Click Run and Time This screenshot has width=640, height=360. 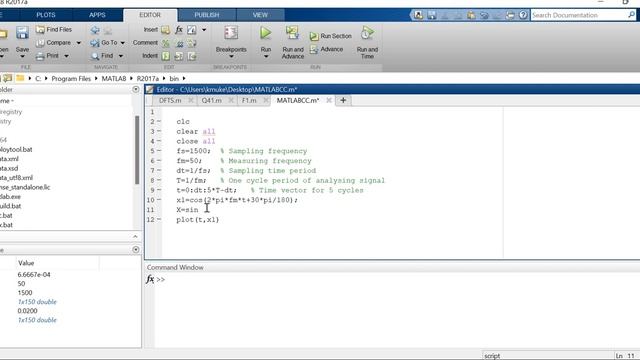click(367, 42)
